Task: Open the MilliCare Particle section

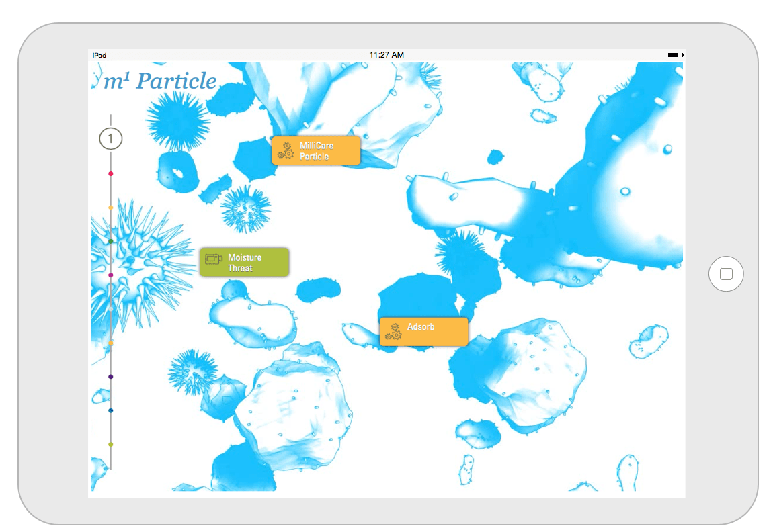Action: click(x=316, y=150)
